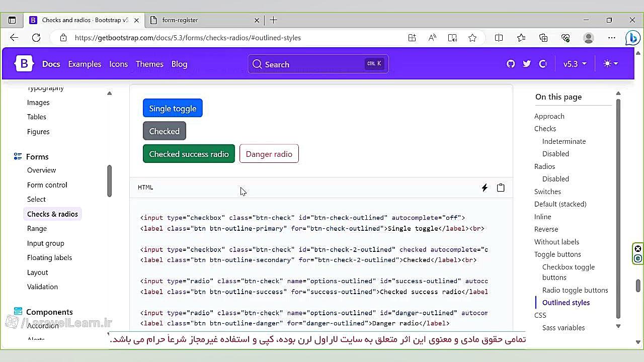This screenshot has width=644, height=362.
Task: Go to Select page in sidebar
Action: tap(36, 199)
